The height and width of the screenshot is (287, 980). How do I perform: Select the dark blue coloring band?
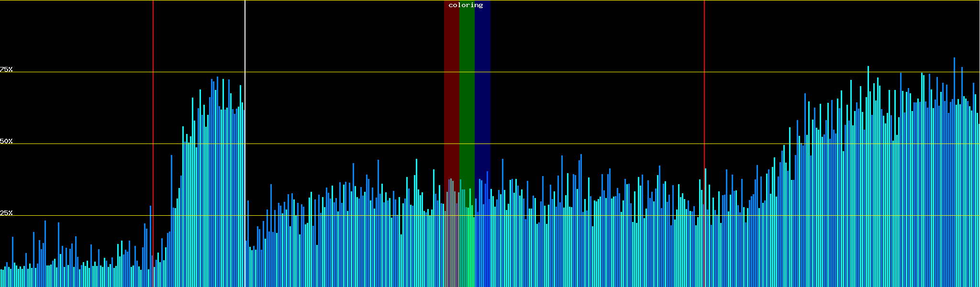click(x=482, y=96)
